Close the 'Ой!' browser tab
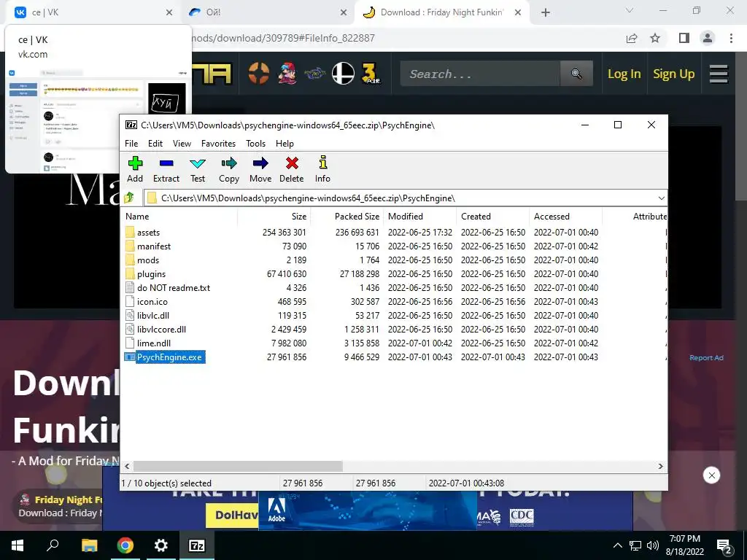The image size is (747, 560). pyautogui.click(x=344, y=13)
